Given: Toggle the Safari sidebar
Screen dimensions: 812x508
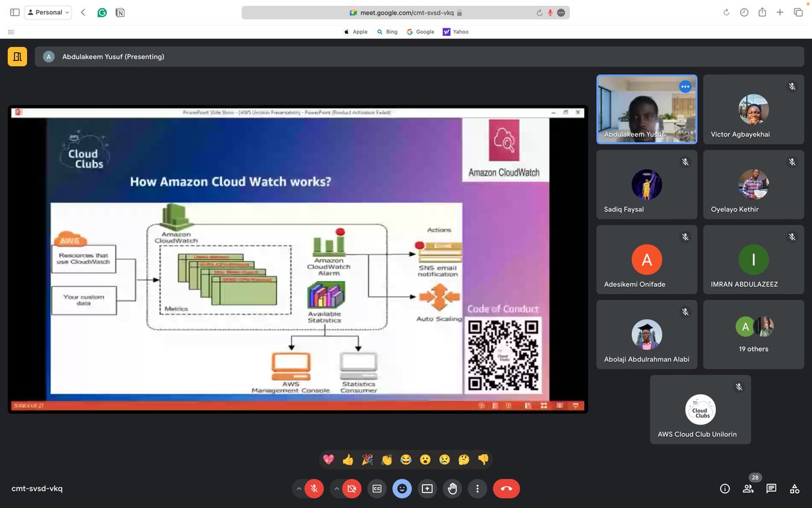Looking at the screenshot, I should pos(15,12).
